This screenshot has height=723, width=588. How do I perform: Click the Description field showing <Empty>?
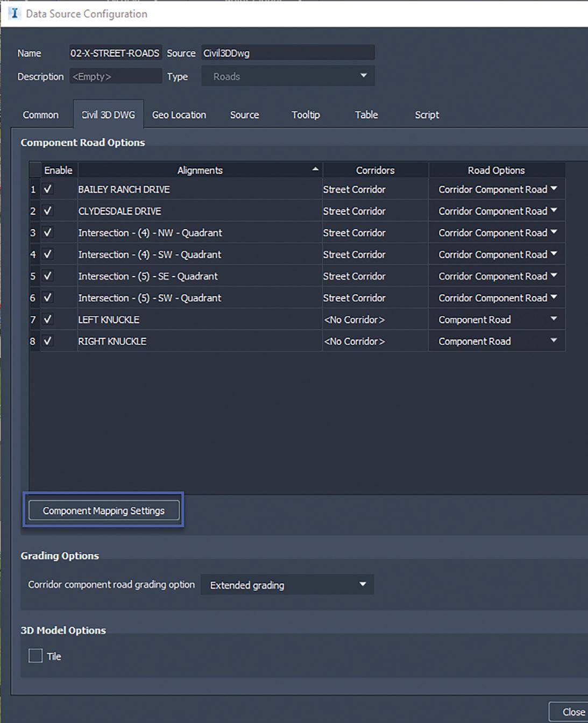click(115, 76)
